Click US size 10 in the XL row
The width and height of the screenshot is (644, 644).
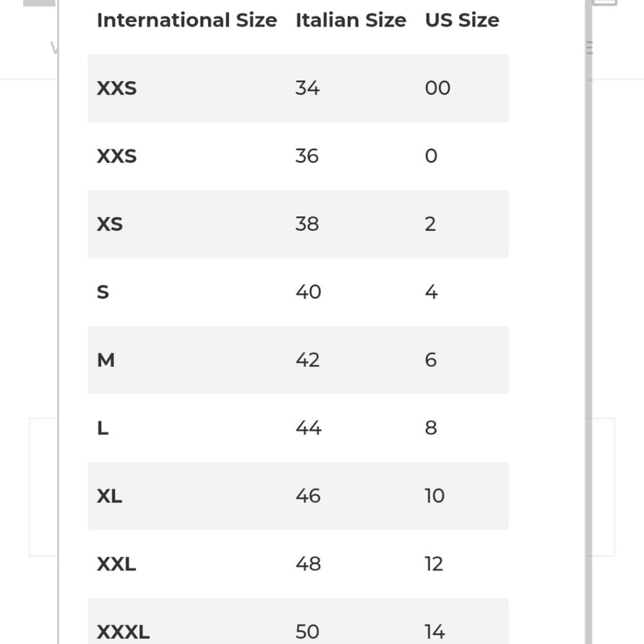[435, 496]
